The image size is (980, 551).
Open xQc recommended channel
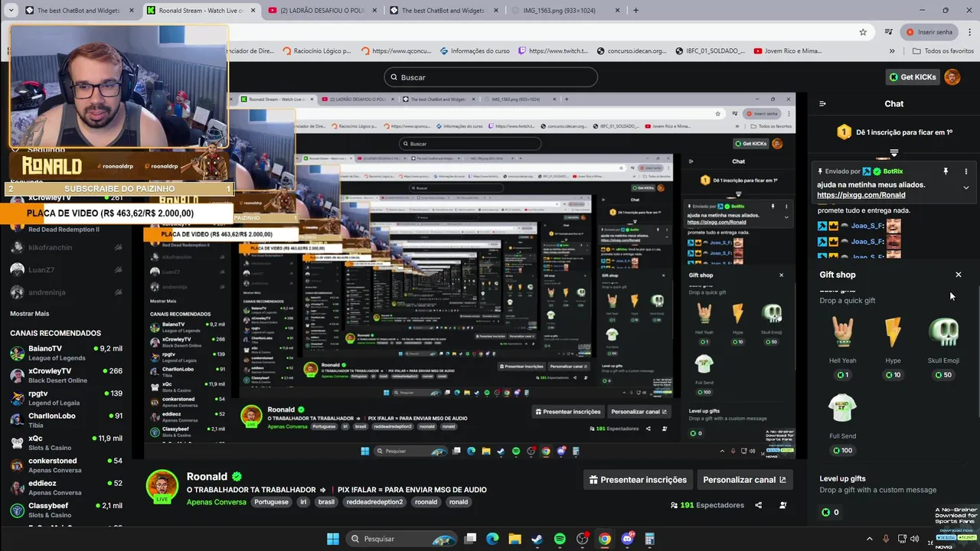pyautogui.click(x=66, y=442)
